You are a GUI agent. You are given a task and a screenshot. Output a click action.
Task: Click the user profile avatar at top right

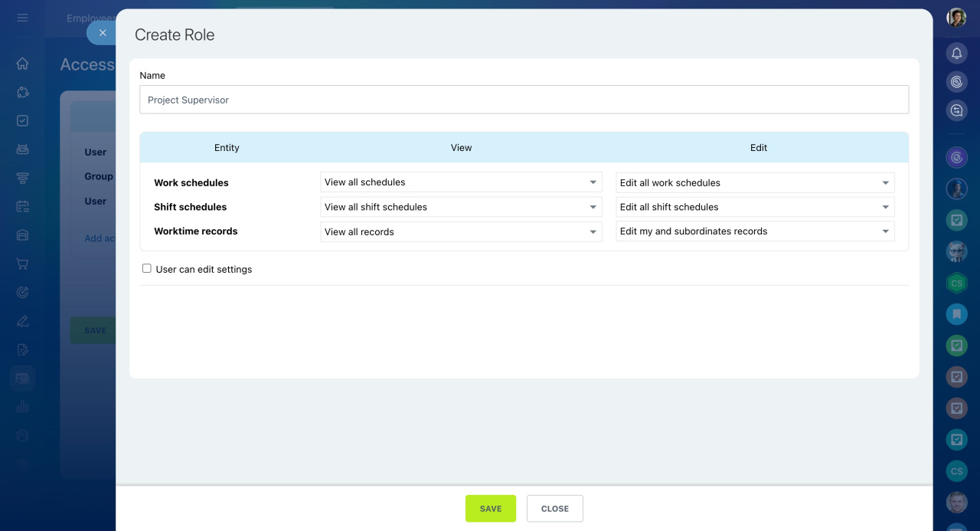click(956, 18)
